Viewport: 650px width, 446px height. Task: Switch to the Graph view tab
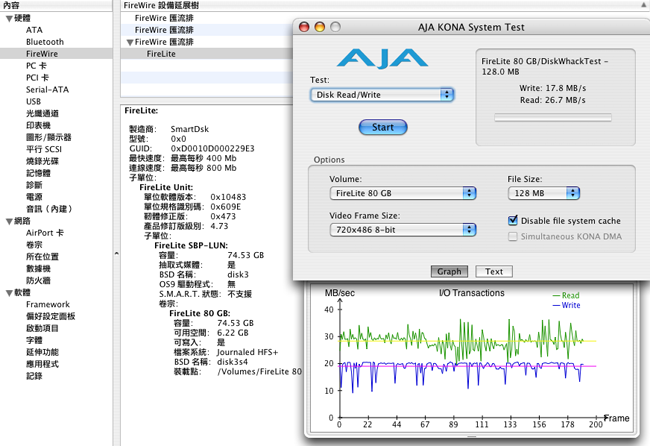click(449, 271)
